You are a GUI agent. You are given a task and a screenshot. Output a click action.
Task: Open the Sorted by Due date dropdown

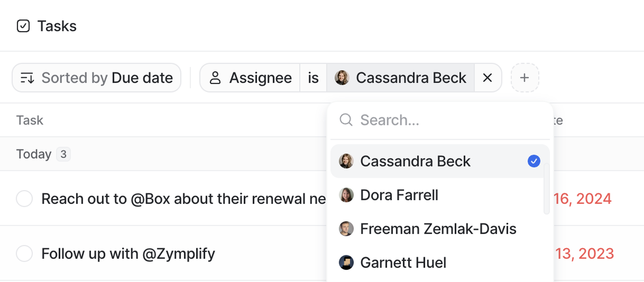tap(96, 78)
